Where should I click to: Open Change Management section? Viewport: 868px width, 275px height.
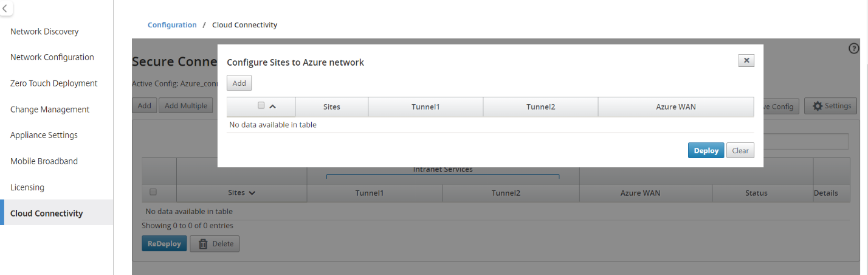coord(50,110)
